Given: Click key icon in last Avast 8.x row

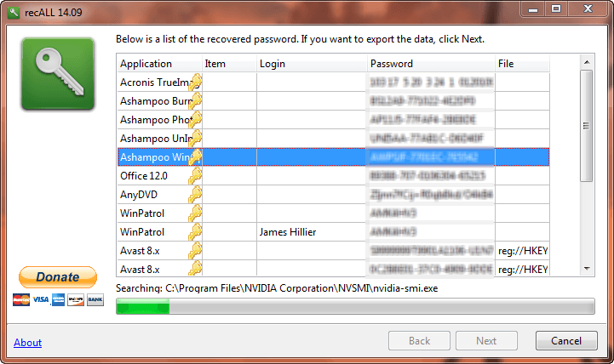Looking at the screenshot, I should pos(195,268).
